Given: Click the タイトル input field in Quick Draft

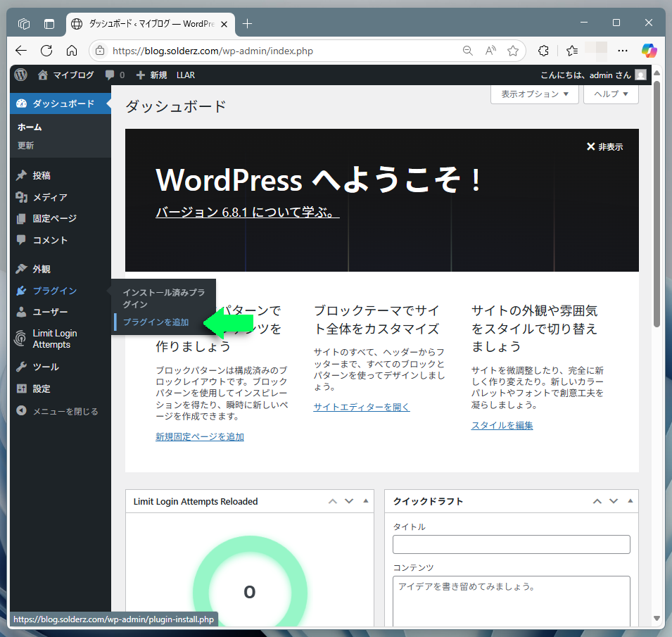Looking at the screenshot, I should coord(511,544).
